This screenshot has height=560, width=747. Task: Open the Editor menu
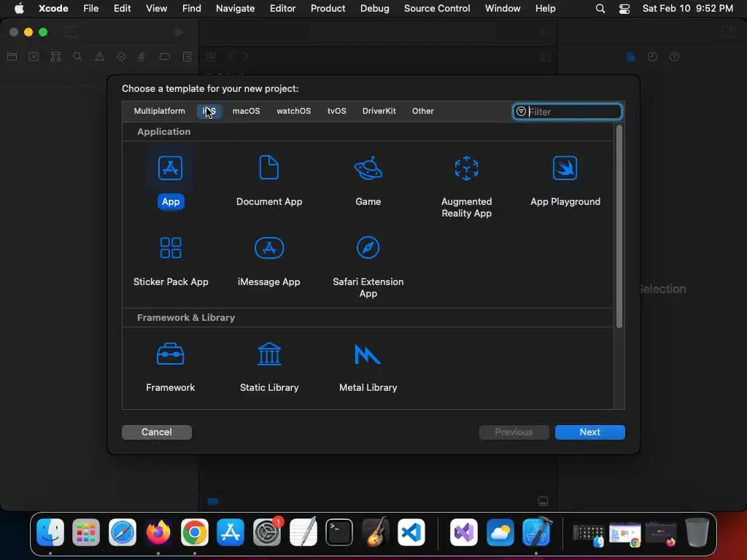click(282, 9)
